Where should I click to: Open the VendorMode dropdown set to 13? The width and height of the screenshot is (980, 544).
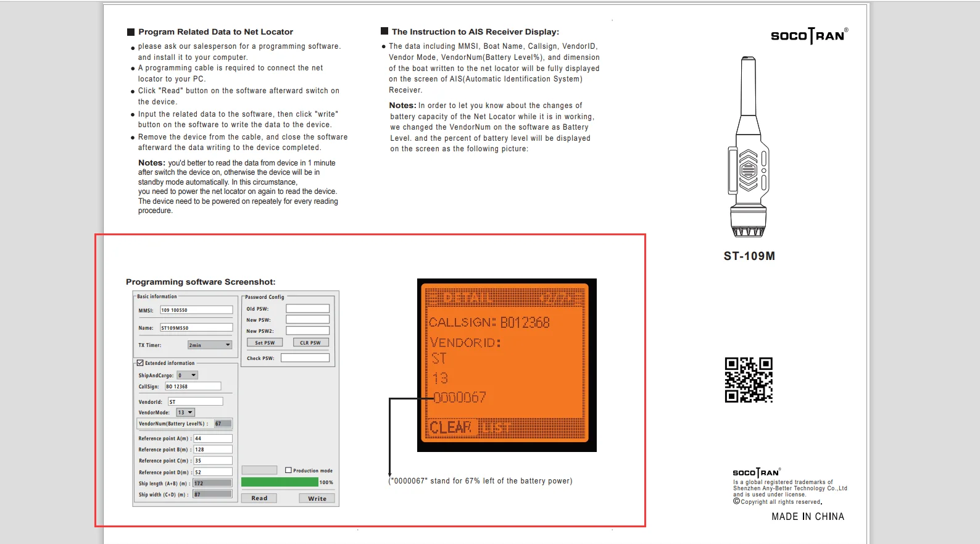point(186,412)
